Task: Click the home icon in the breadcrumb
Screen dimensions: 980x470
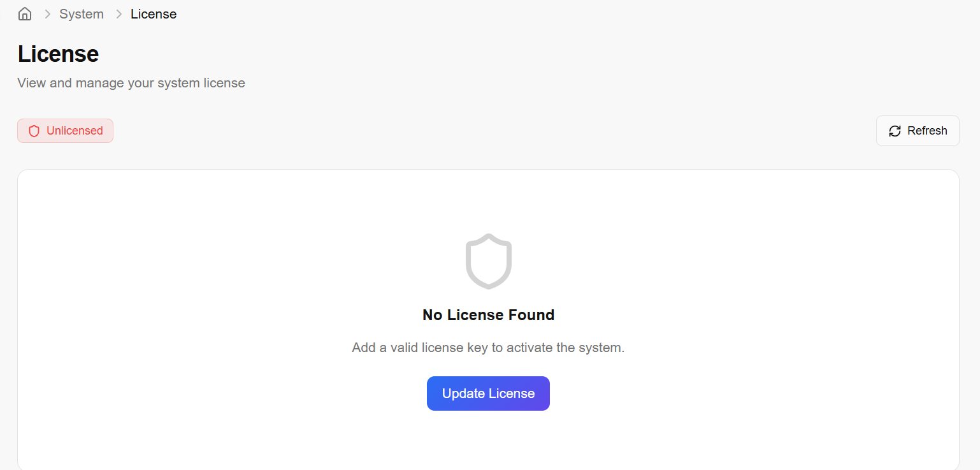Action: pyautogui.click(x=25, y=14)
